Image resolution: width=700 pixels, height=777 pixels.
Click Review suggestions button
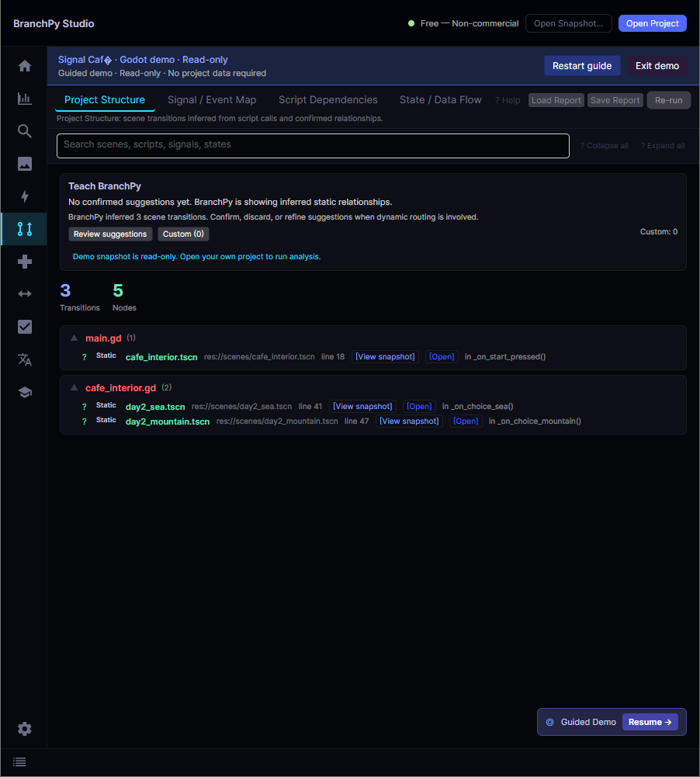coord(110,234)
